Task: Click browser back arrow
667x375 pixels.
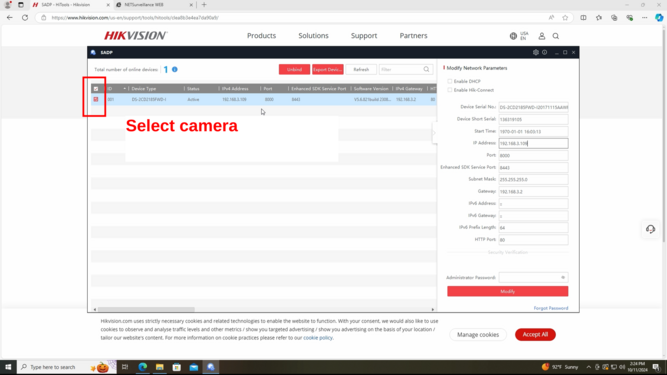Action: (10, 17)
